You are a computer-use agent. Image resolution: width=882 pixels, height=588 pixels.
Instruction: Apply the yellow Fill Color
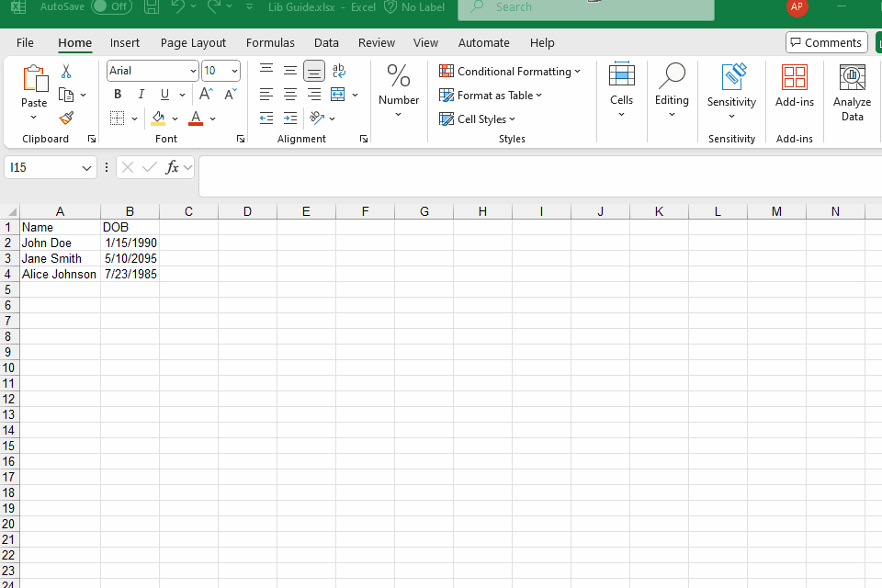pos(158,119)
